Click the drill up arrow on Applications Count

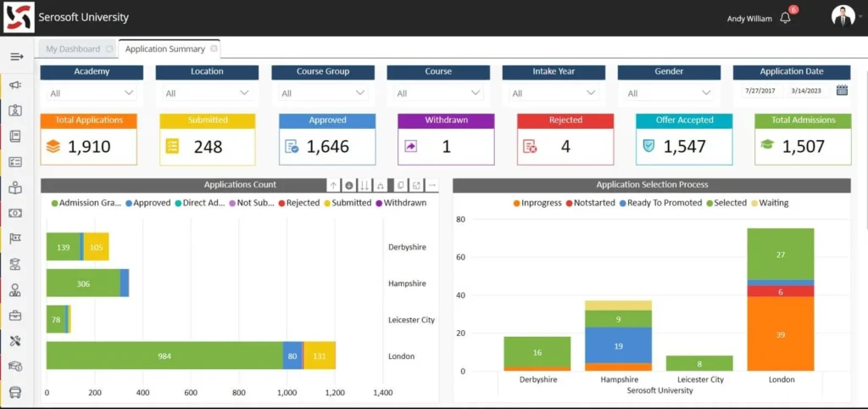333,185
